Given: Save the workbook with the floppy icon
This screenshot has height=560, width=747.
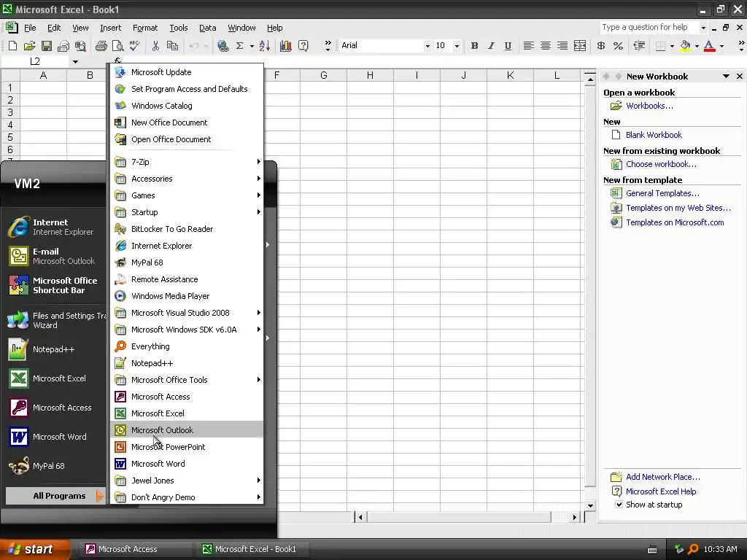Looking at the screenshot, I should [x=46, y=46].
